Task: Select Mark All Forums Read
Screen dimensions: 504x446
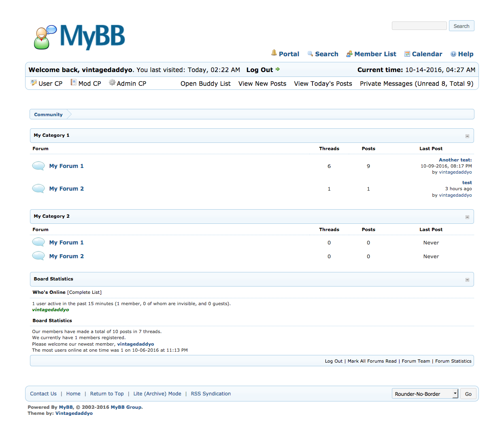Action: (372, 361)
